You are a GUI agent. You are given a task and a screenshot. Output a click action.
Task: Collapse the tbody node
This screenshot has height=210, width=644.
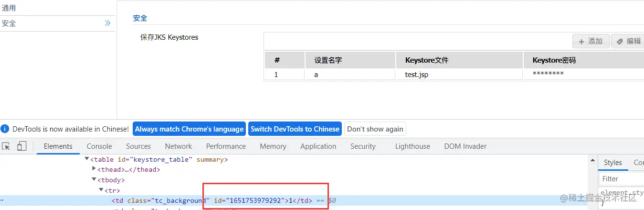94,179
